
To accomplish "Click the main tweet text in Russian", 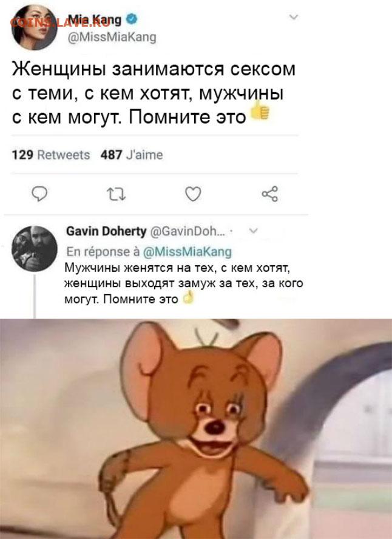I will pos(154,93).
